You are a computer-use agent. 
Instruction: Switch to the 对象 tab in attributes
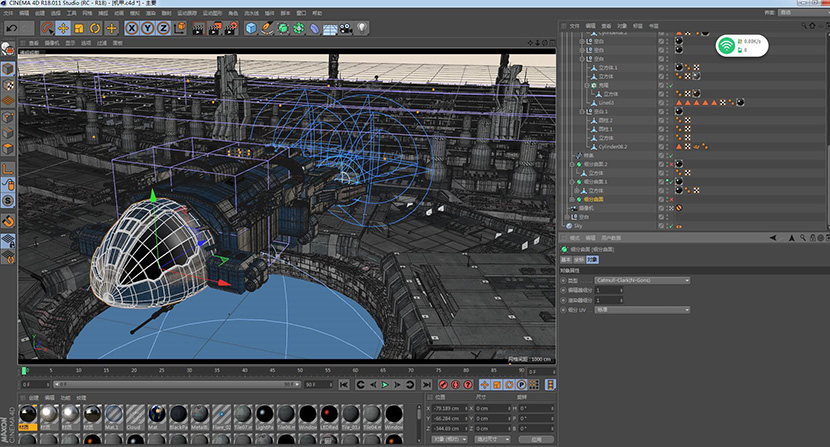tap(592, 259)
